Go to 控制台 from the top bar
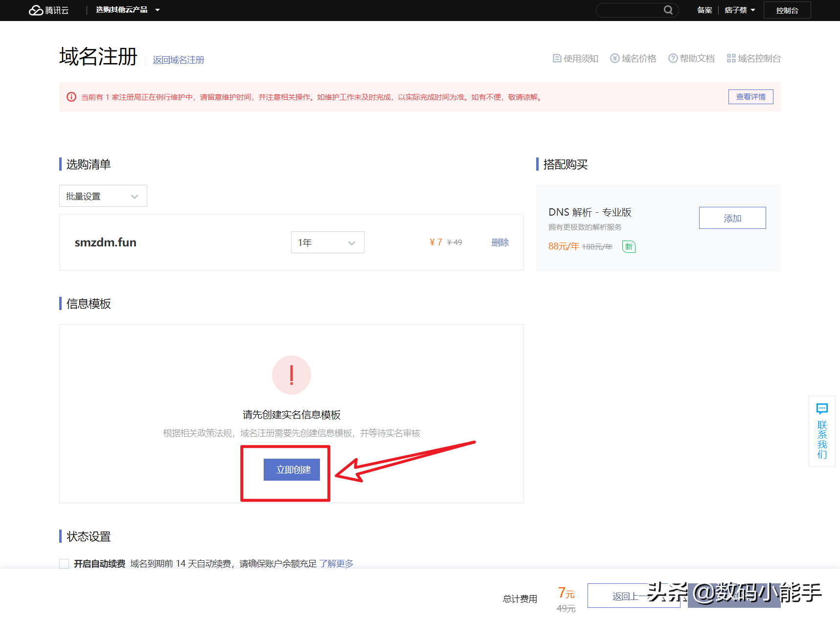 pyautogui.click(x=787, y=10)
